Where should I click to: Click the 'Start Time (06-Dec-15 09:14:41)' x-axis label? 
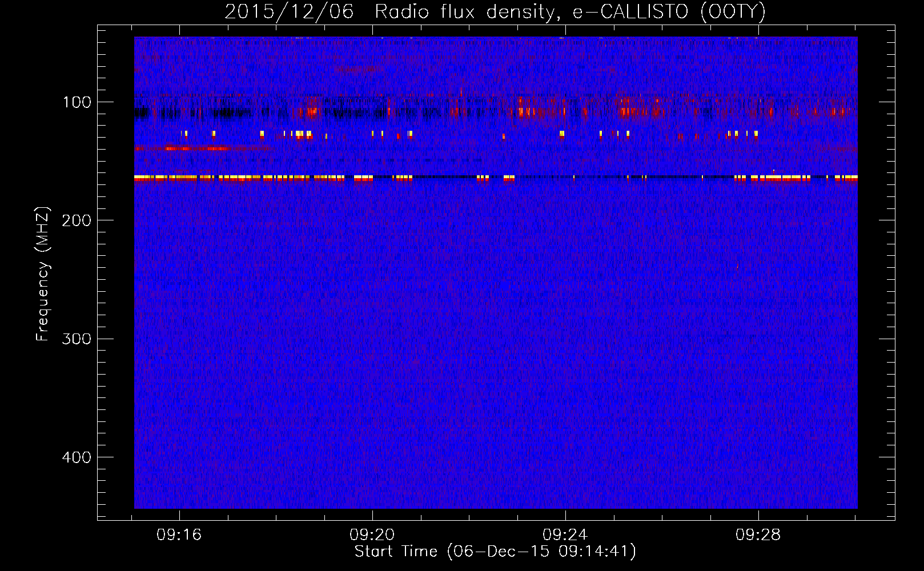click(495, 552)
